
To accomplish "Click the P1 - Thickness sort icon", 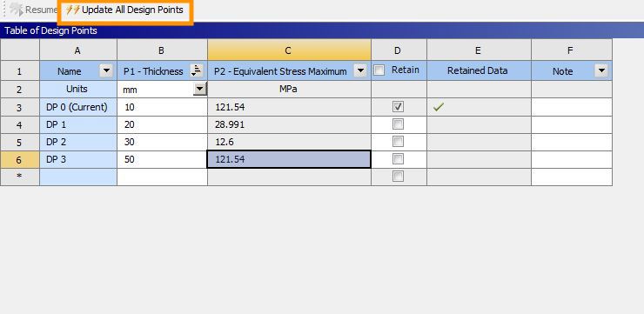I will click(198, 71).
